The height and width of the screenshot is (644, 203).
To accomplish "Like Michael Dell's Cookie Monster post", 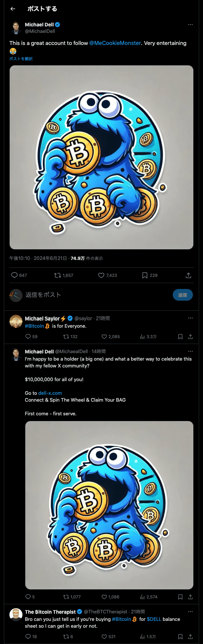I will 101,275.
